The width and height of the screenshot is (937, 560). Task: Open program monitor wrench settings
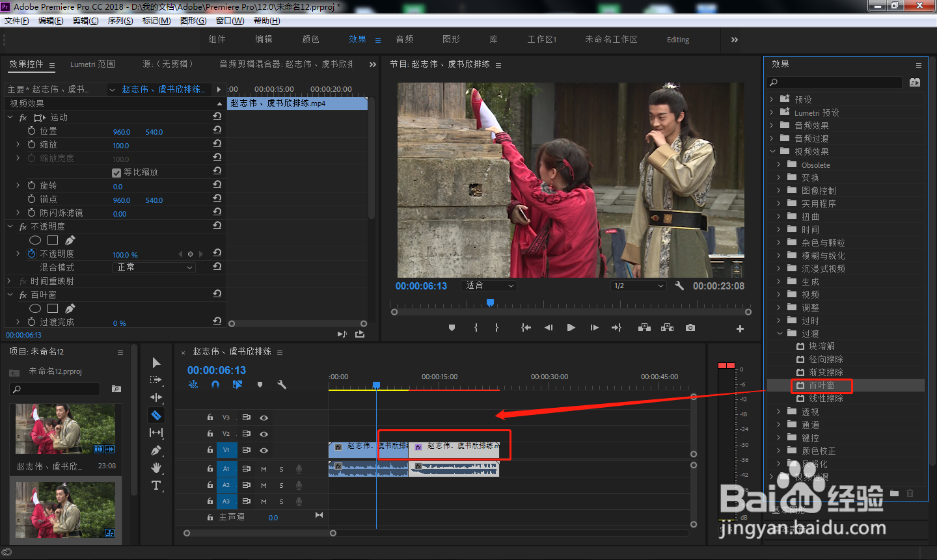click(679, 286)
